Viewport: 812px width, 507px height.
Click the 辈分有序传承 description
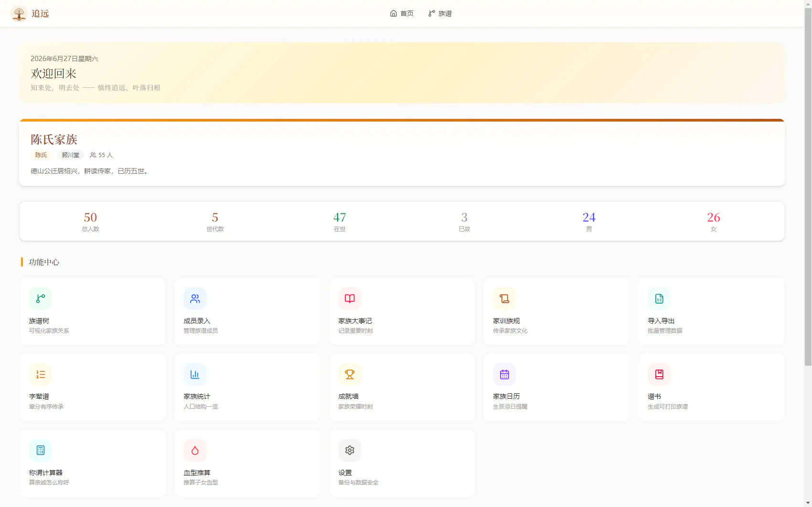click(x=46, y=407)
